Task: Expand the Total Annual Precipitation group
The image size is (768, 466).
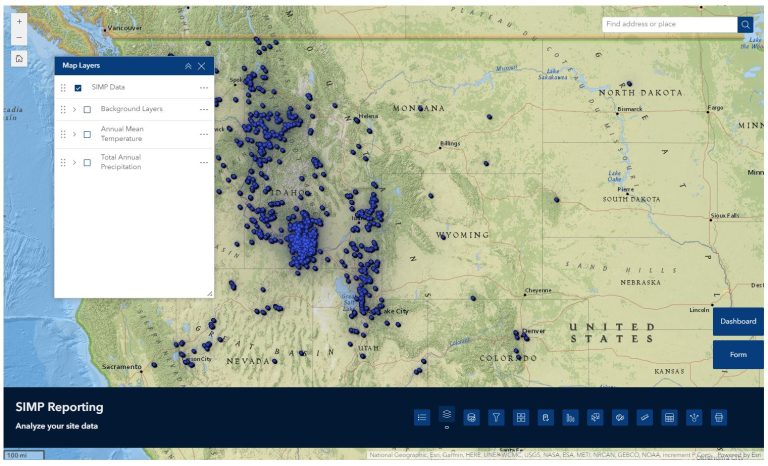Action: coord(74,162)
